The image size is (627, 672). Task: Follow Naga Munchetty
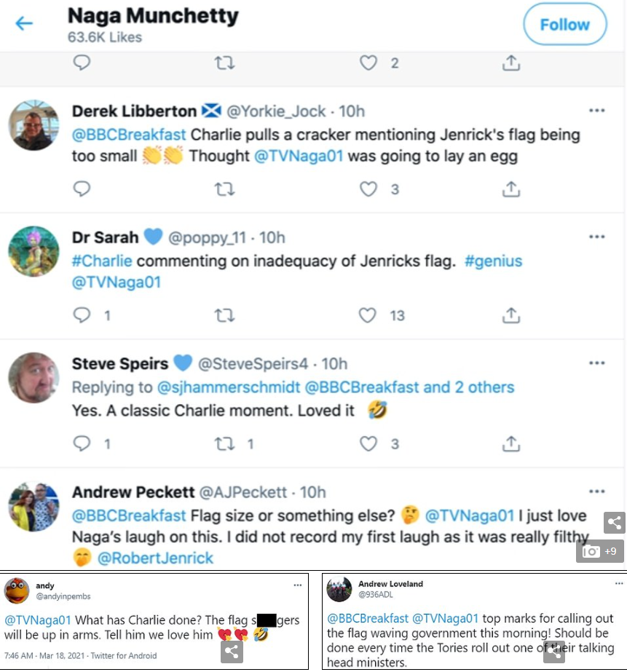coord(564,25)
